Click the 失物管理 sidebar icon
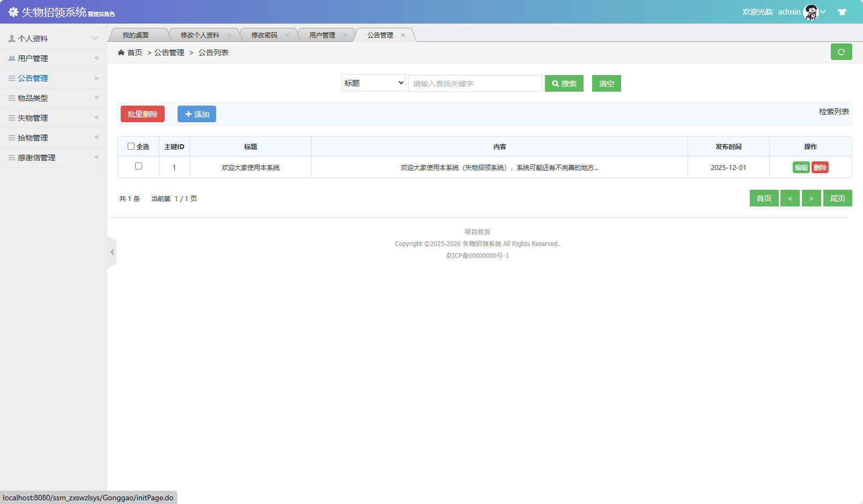 tap(11, 117)
